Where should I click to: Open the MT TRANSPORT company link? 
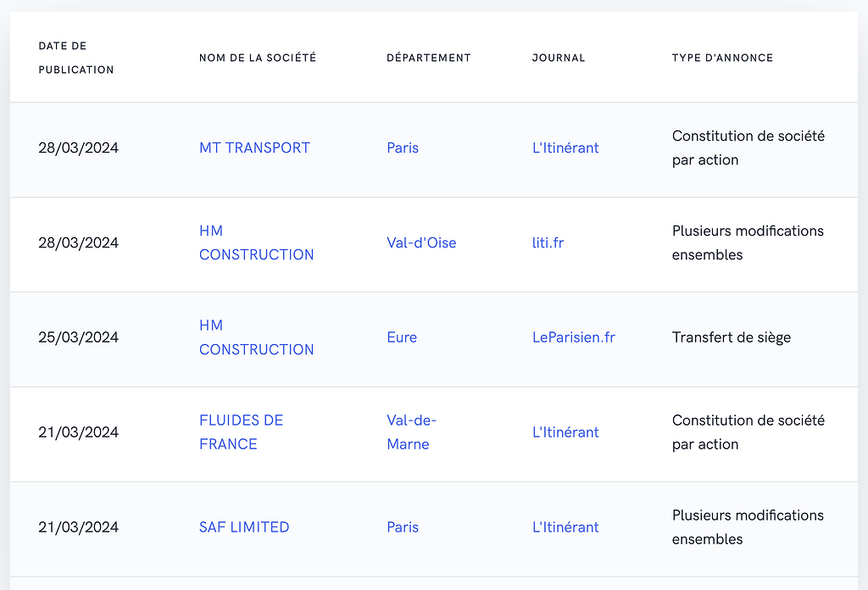[254, 147]
